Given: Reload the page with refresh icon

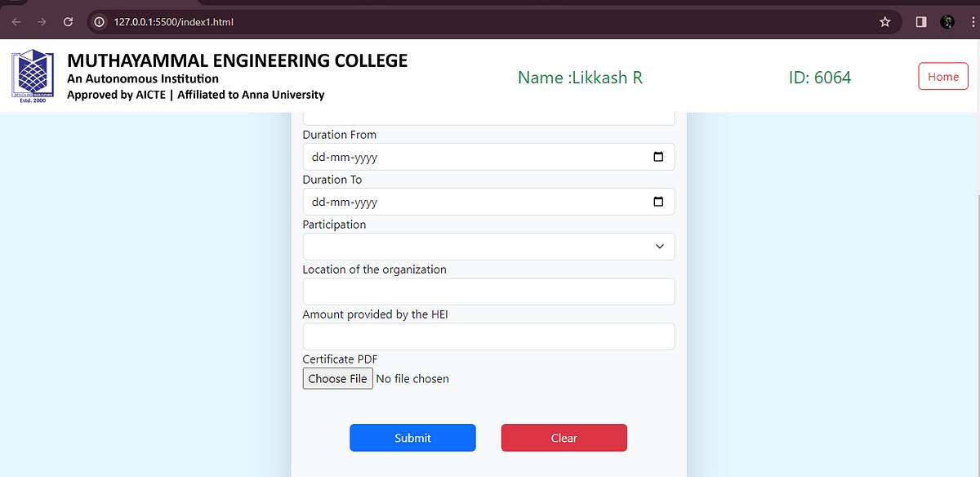Looking at the screenshot, I should (68, 22).
